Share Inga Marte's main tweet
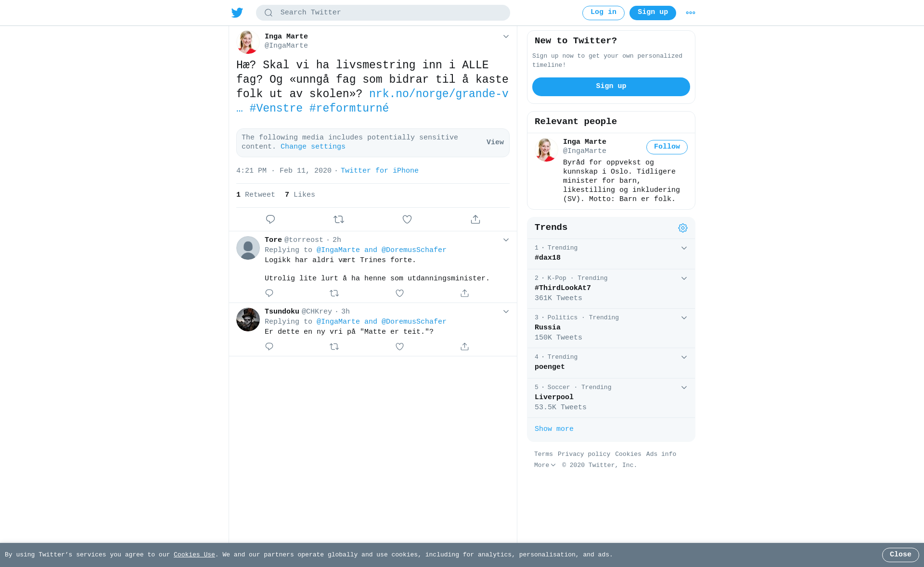The image size is (924, 567). coord(475,219)
